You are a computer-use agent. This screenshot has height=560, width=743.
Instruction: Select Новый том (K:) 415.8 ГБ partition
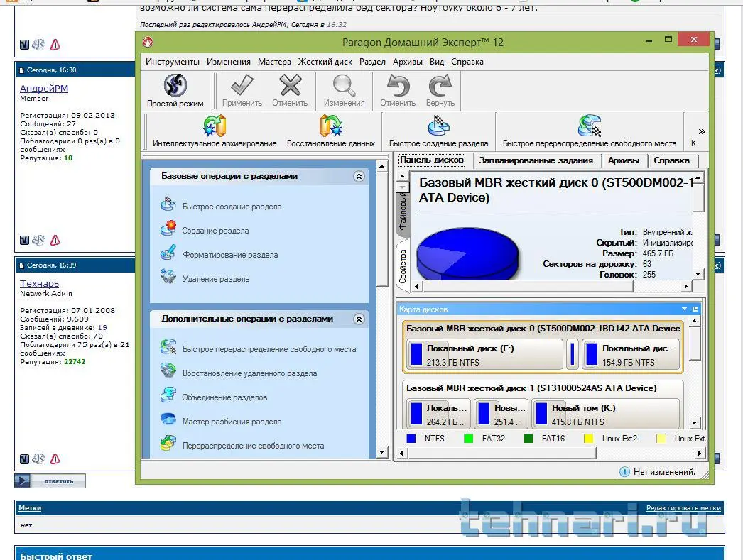pyautogui.click(x=605, y=414)
